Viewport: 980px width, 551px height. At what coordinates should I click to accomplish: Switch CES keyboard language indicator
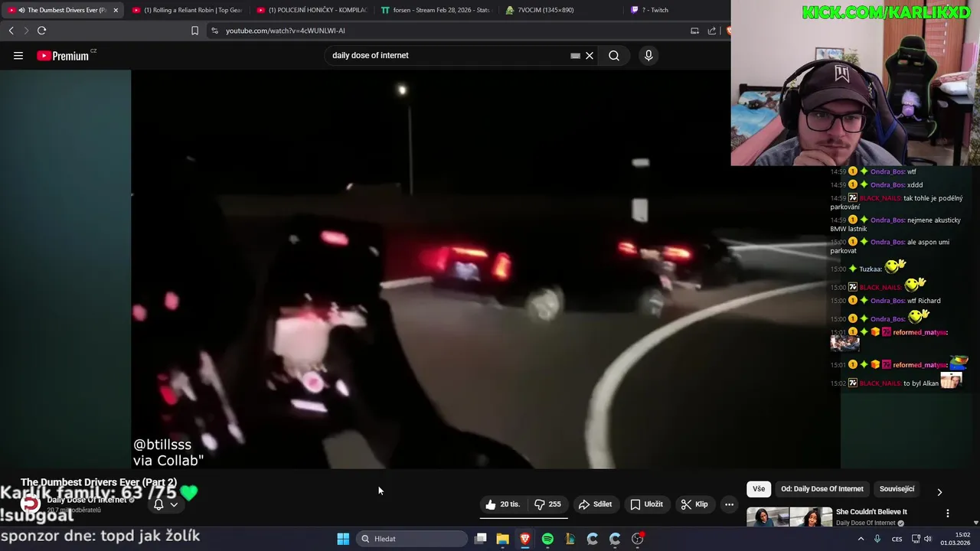[897, 539]
